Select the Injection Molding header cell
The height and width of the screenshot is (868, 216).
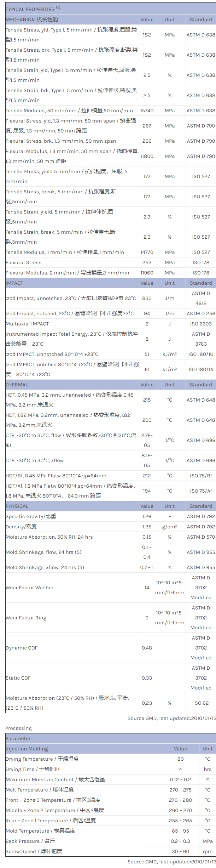click(x=27, y=749)
